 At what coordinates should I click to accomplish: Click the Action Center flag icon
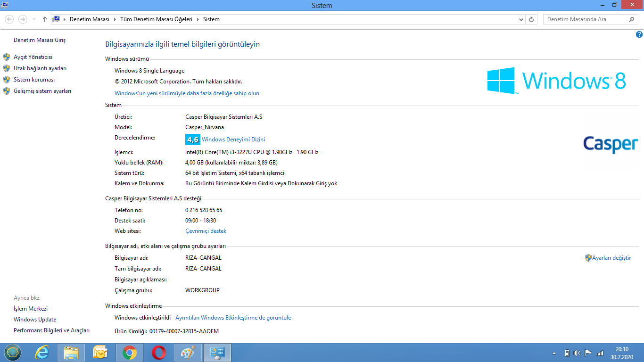[588, 353]
